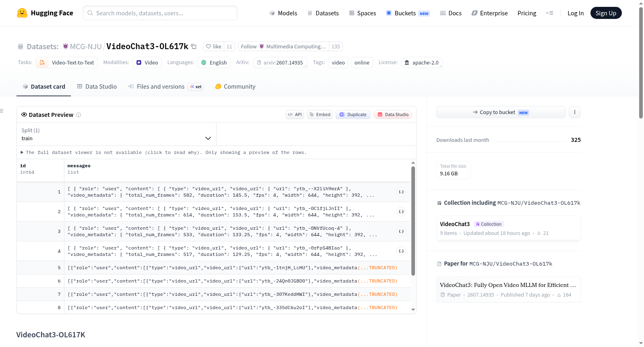Click the English language tag
Screen dimensions: 644x347
tap(214, 62)
